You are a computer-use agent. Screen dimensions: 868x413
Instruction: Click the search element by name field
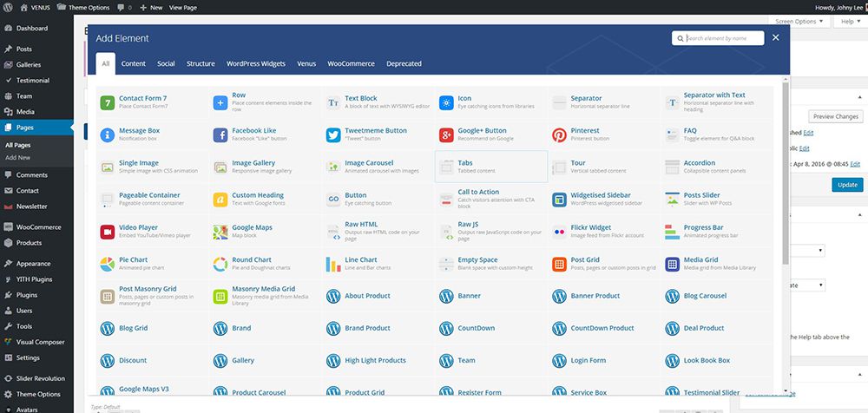(718, 38)
